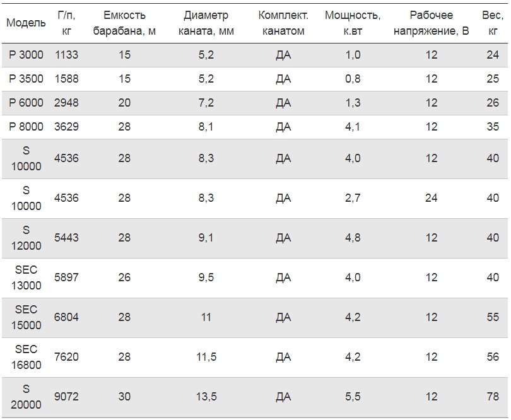The width and height of the screenshot is (511, 420).
Task: Select the SEC 13000 model cell
Action: coord(26,277)
